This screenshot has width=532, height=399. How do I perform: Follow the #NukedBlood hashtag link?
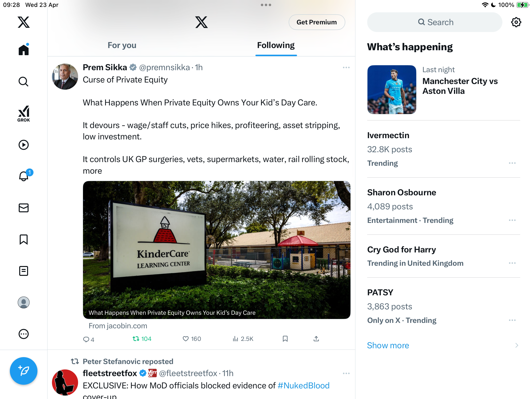tap(303, 385)
